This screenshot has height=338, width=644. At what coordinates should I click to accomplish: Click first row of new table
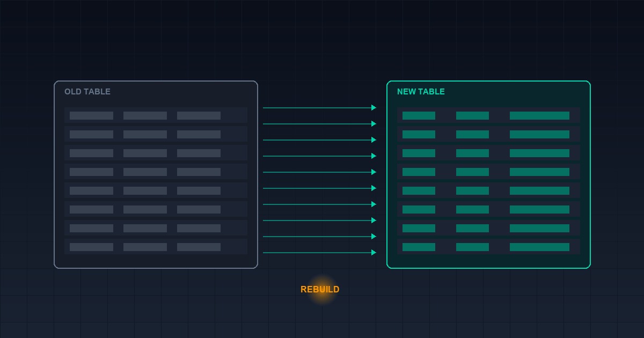(488, 115)
